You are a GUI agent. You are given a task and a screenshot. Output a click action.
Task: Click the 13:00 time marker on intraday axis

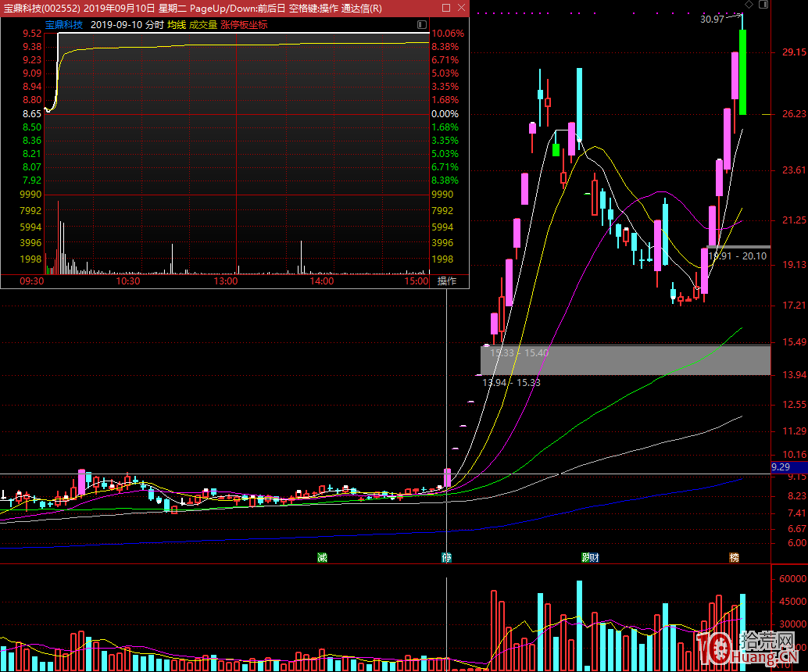pyautogui.click(x=226, y=281)
